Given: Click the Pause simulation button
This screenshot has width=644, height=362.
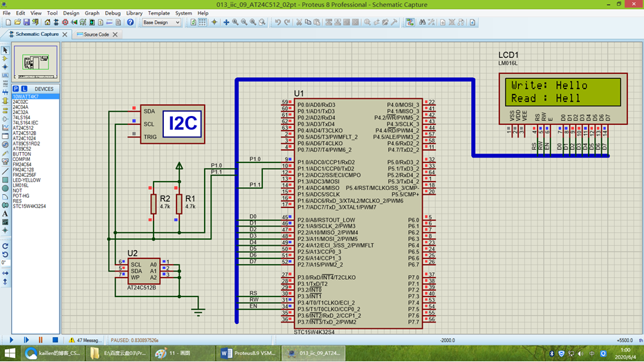Looking at the screenshot, I should (x=40, y=340).
